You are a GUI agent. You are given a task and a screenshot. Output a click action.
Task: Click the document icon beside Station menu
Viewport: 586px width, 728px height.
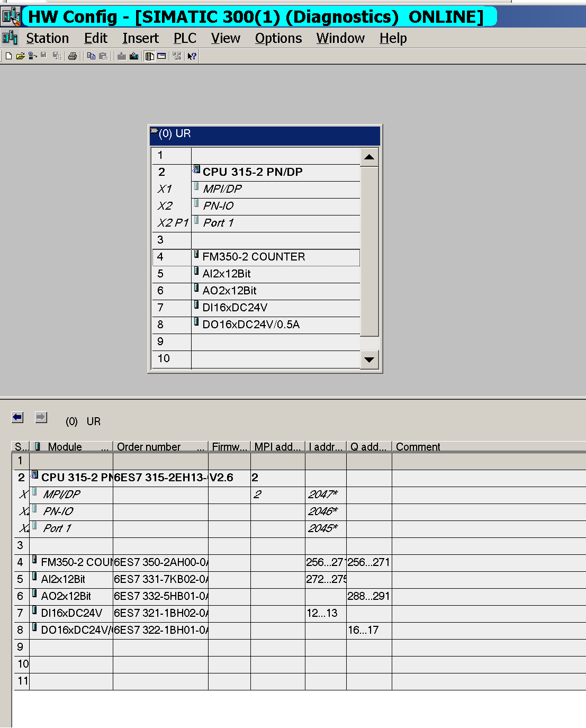(10, 38)
